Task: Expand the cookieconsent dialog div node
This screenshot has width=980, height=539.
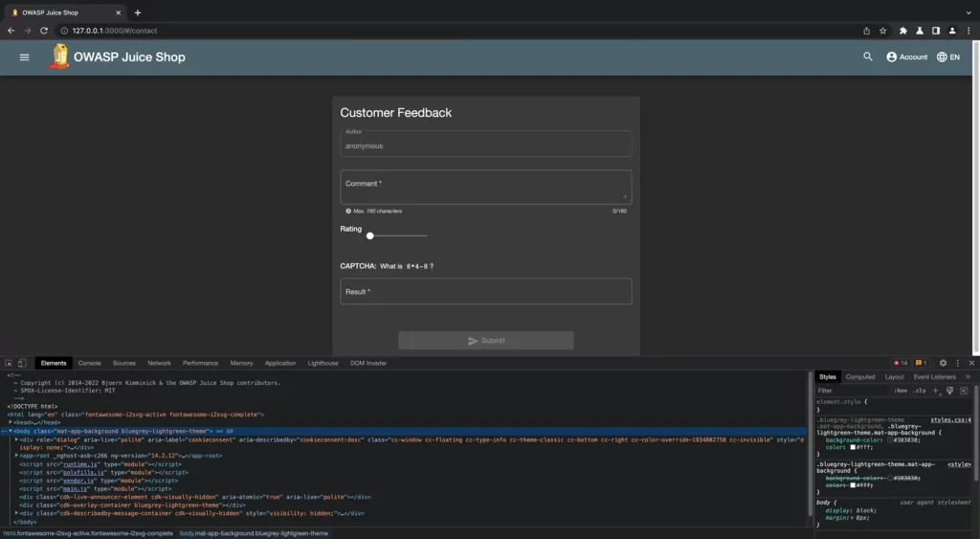Action: 16,439
